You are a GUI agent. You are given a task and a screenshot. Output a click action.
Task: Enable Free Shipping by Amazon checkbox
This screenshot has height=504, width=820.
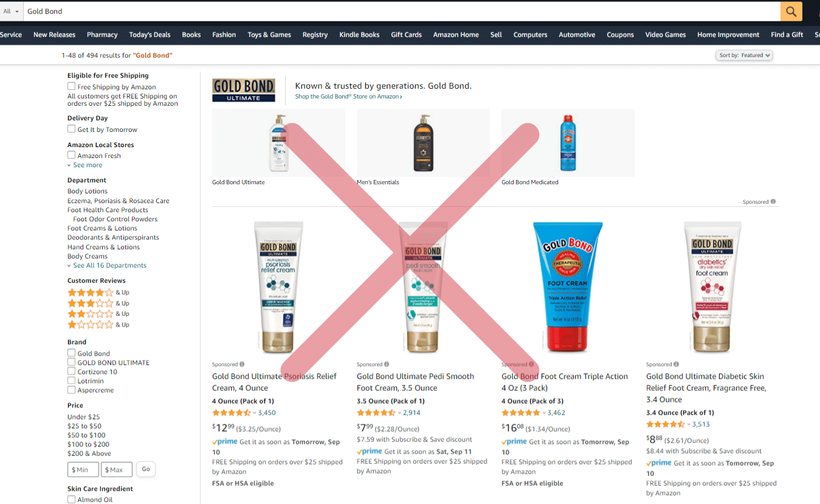tap(71, 86)
